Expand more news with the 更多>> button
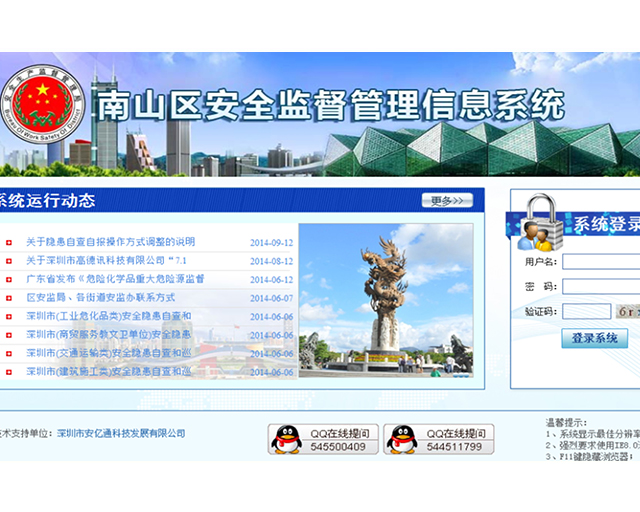 [447, 201]
